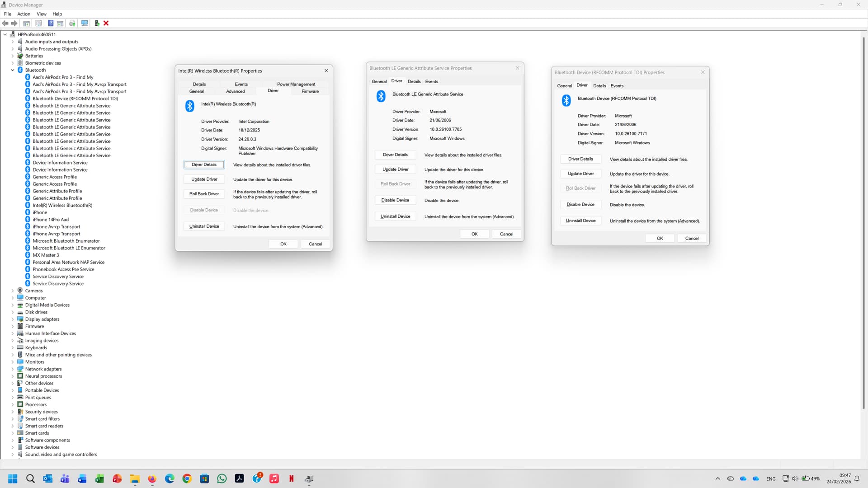868x488 pixels.
Task: Click the red X uninstall device toolbar icon
Action: click(106, 23)
